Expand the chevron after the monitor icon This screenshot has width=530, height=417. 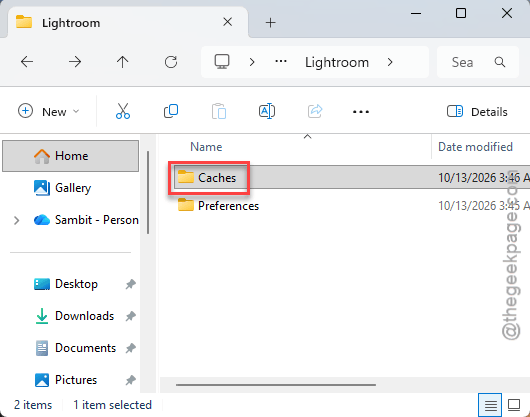click(251, 62)
